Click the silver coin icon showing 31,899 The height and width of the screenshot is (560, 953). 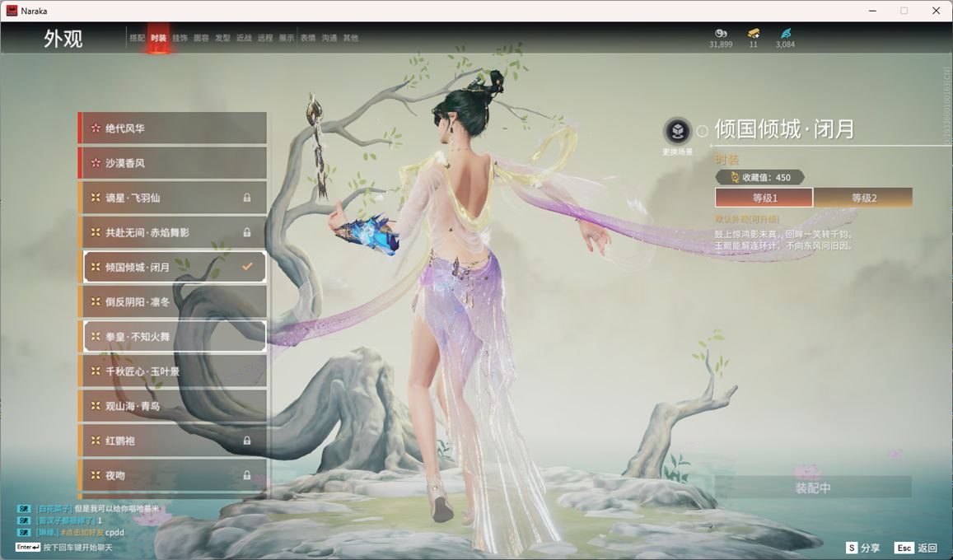[721, 34]
